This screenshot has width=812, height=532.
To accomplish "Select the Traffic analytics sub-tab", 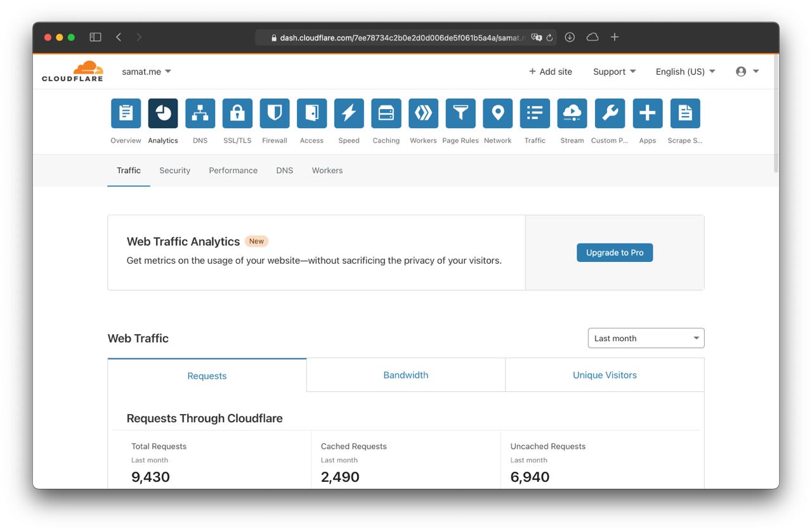I will pos(129,171).
